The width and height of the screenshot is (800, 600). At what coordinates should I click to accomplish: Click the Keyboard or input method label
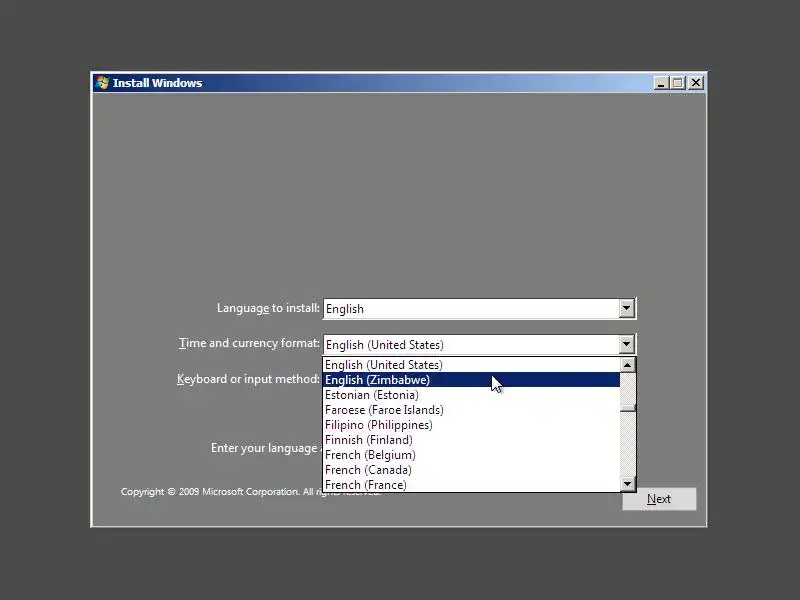(x=248, y=379)
